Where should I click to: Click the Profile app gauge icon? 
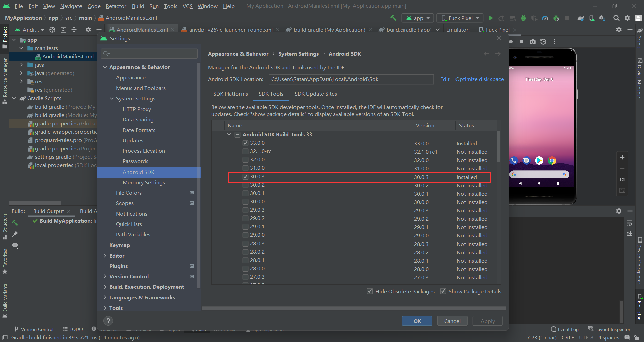[x=545, y=18]
